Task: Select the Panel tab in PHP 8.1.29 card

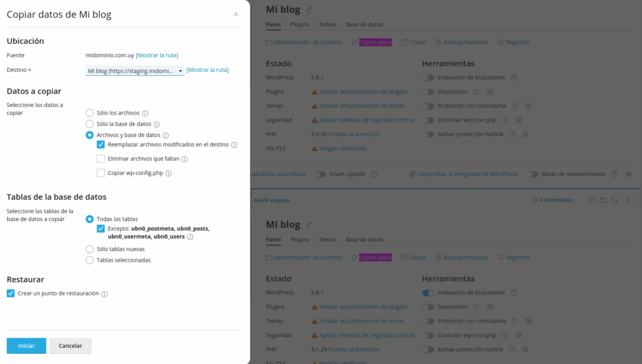Action: pyautogui.click(x=273, y=240)
